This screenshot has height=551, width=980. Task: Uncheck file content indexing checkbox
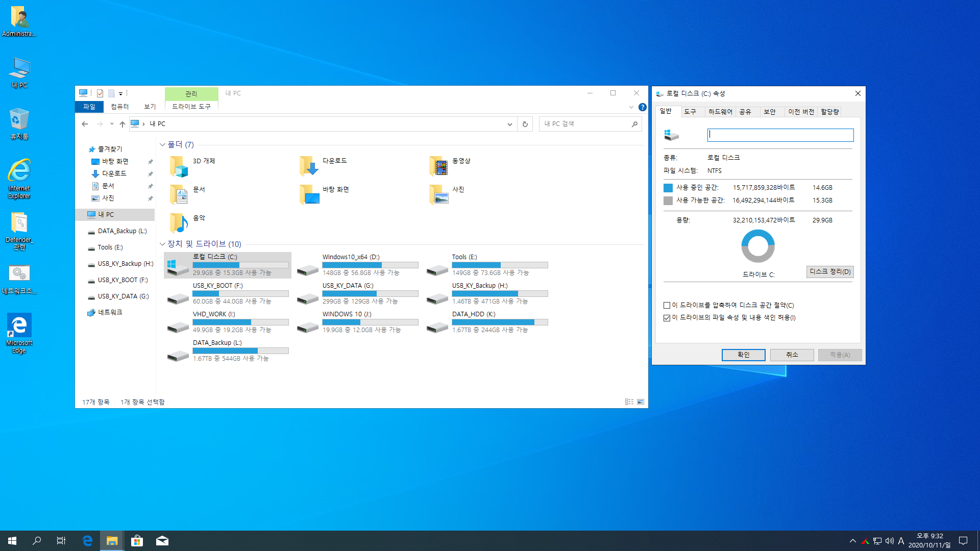point(667,318)
